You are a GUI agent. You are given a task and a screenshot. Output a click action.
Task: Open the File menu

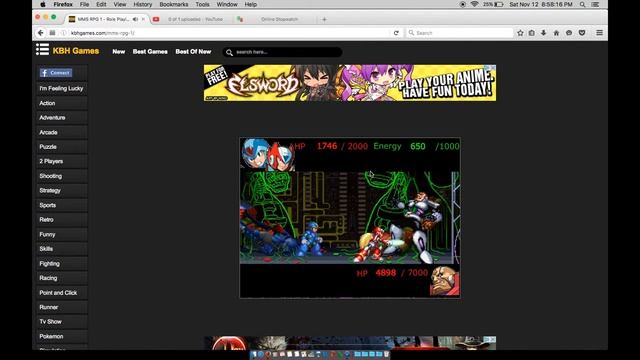point(84,4)
